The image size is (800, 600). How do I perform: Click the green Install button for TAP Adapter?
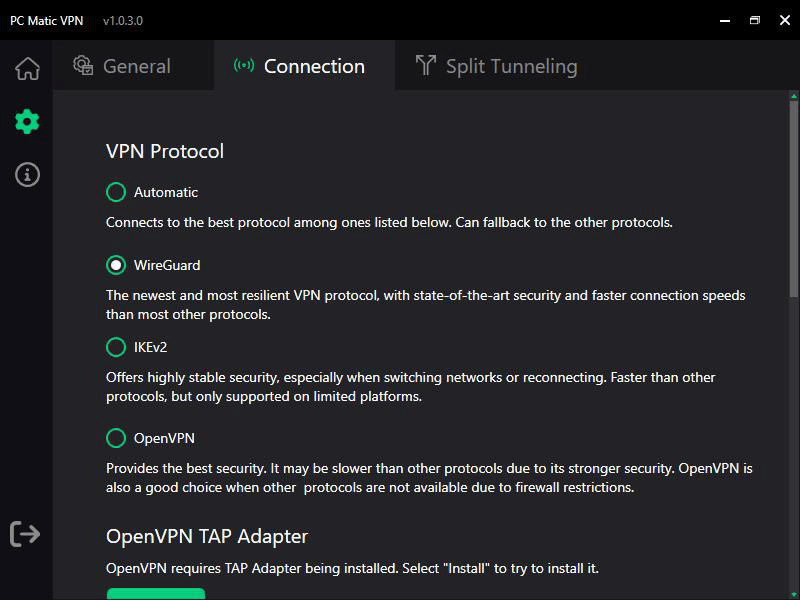tap(156, 595)
